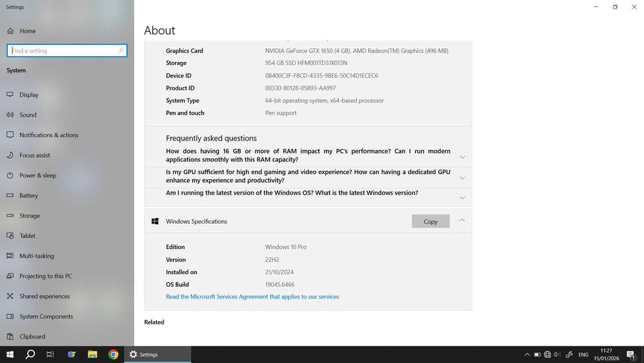The image size is (644, 363).
Task: Click the Graphics Card value text
Action: pos(357,50)
